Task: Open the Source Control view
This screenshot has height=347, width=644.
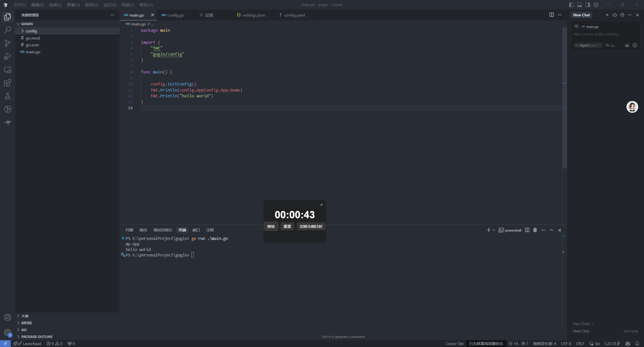Action: pos(8,43)
